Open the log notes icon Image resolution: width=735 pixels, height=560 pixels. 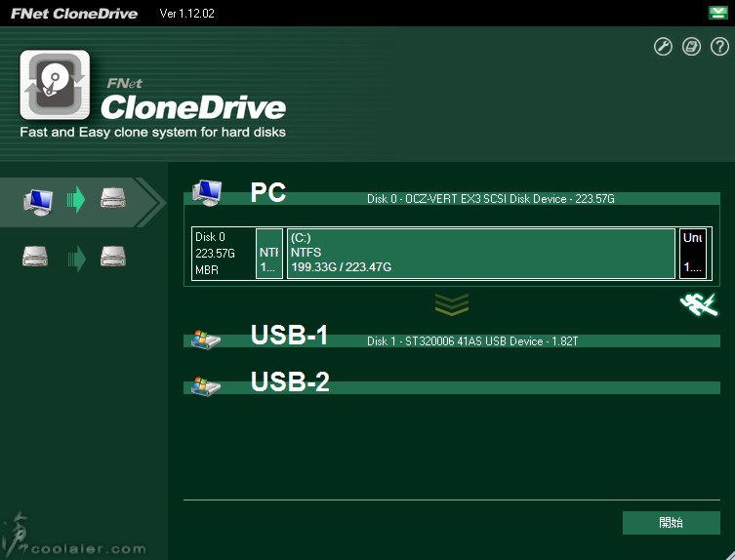691,47
